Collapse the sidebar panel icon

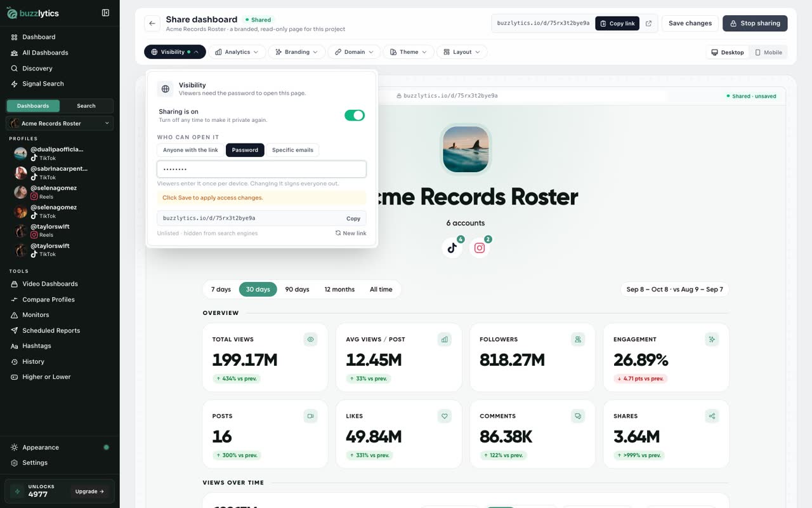[x=105, y=13]
